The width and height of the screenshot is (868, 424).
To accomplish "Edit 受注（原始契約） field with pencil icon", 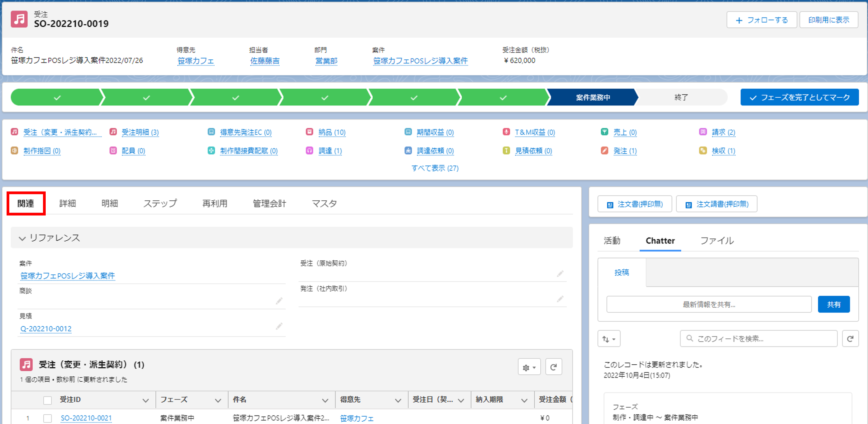I will pos(560,274).
